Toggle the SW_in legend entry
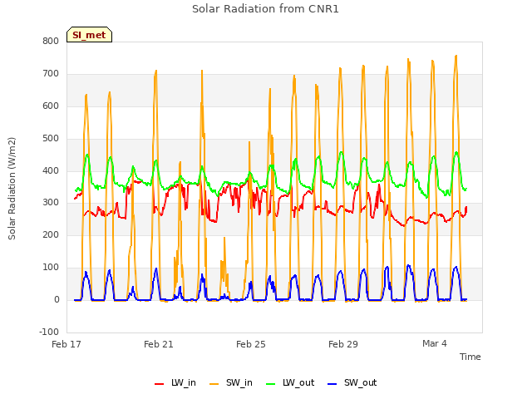Image resolution: width=532 pixels, height=399 pixels. 231,382
